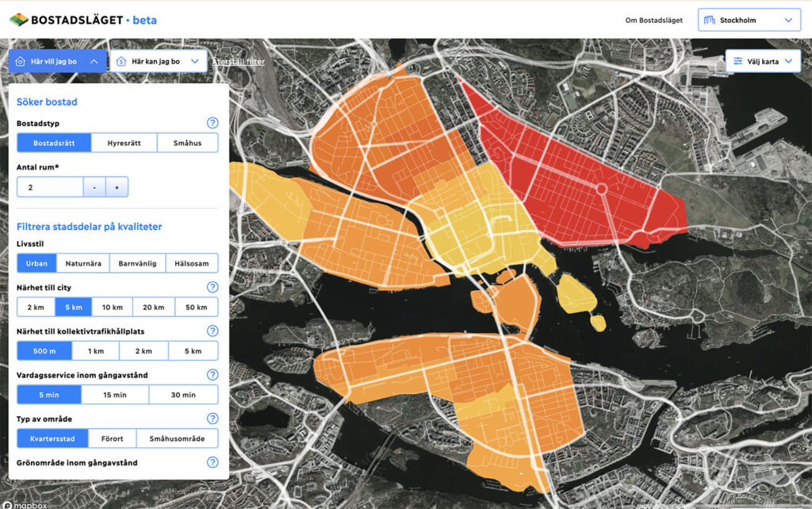
Task: Open the Stockholm city dropdown
Action: [x=749, y=20]
